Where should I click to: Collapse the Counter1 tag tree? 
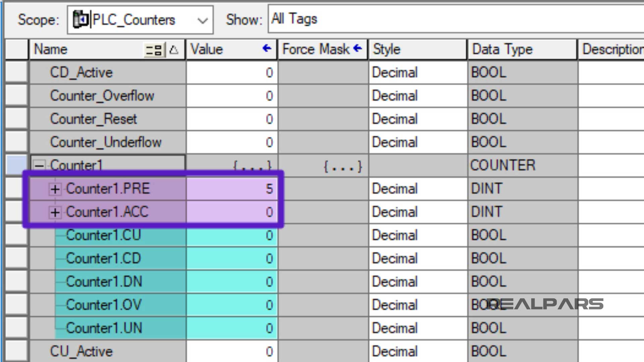pos(40,165)
